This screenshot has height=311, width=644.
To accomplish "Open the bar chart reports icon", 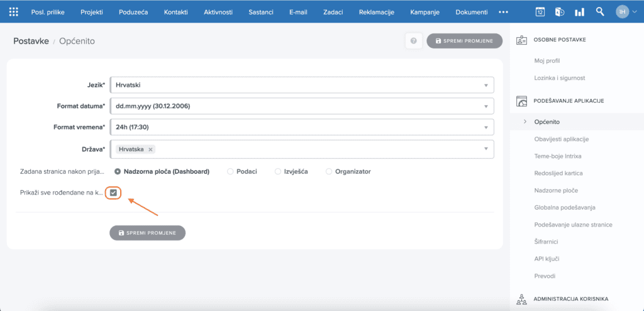I will (x=579, y=12).
